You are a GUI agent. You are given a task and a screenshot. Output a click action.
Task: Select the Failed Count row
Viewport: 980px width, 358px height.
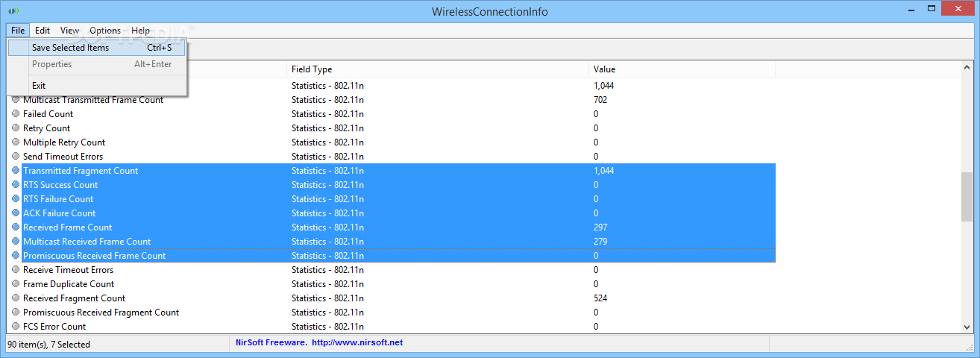tap(392, 114)
